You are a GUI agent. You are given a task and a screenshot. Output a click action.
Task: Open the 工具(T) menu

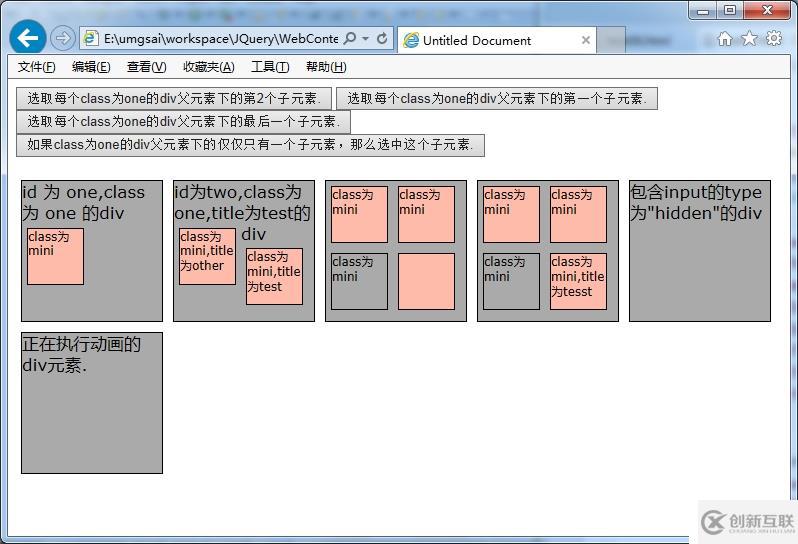coord(270,67)
